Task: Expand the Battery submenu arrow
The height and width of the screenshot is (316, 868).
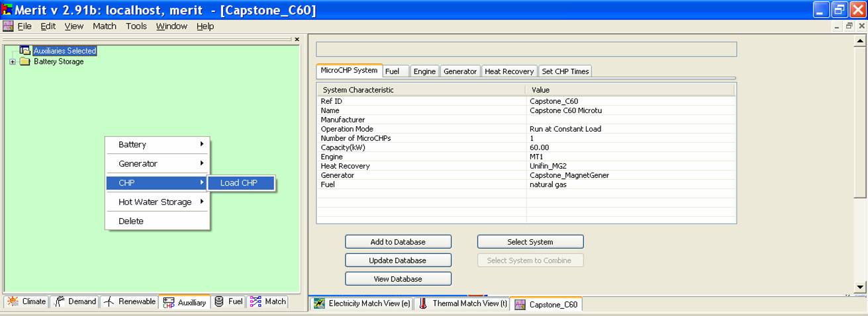Action: [201, 144]
